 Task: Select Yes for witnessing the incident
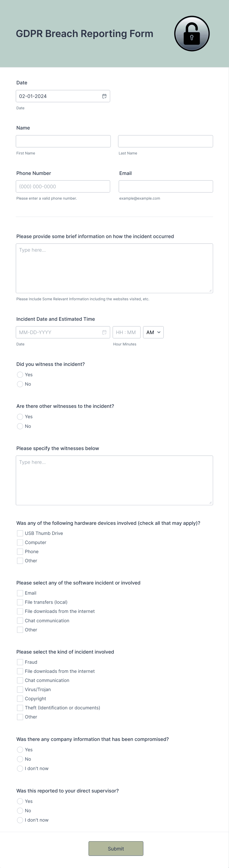[20, 375]
